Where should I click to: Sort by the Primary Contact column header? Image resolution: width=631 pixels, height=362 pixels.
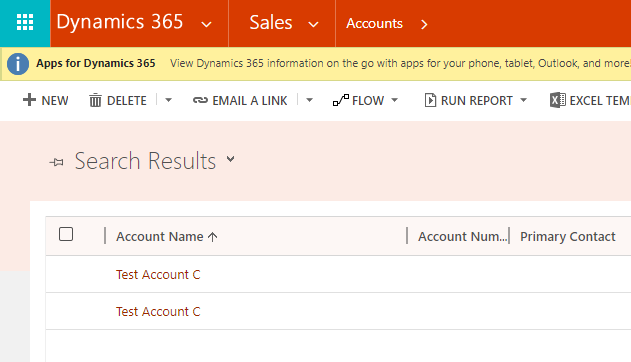(x=568, y=237)
